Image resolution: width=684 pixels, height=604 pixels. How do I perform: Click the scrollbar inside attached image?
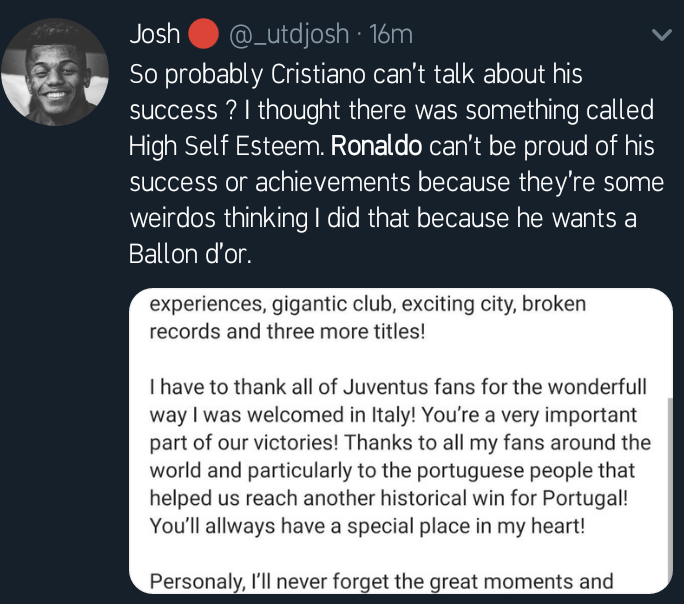coord(668,480)
